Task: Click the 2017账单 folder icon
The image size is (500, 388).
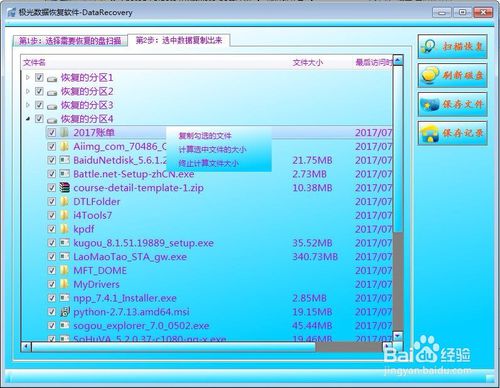Action: [x=64, y=132]
